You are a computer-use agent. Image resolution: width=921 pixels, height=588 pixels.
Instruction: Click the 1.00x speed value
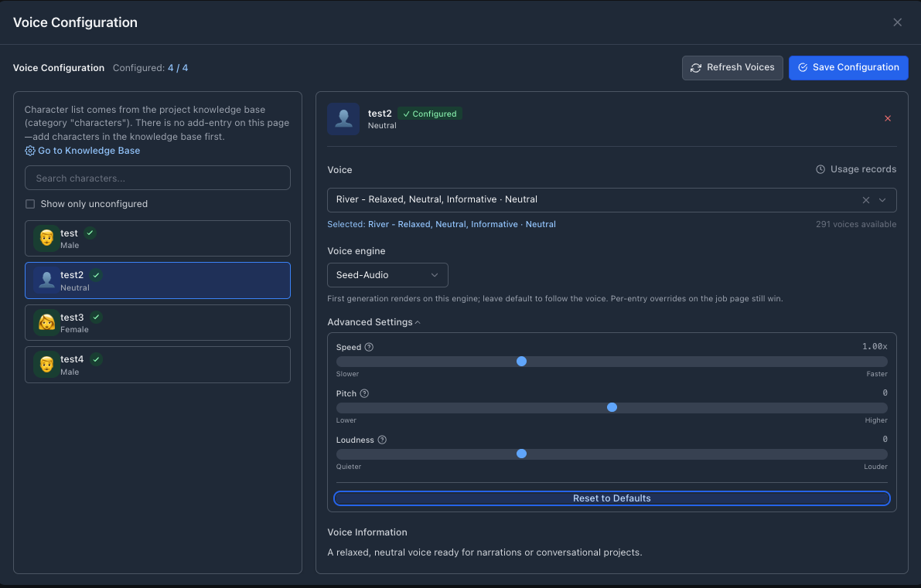coord(875,347)
